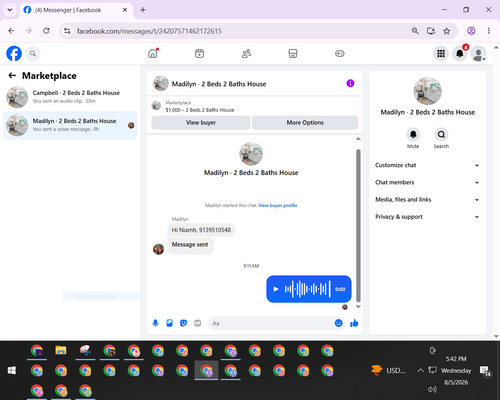The width and height of the screenshot is (500, 400).
Task: Click the '$1,000 – 2 Beds 2 Baths House' listing text
Action: pos(200,110)
